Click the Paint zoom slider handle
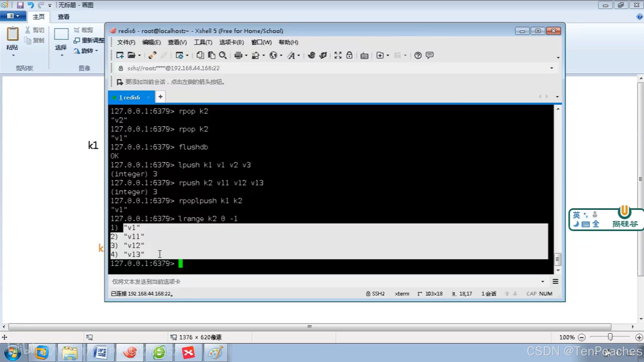The image size is (644, 362). click(610, 337)
